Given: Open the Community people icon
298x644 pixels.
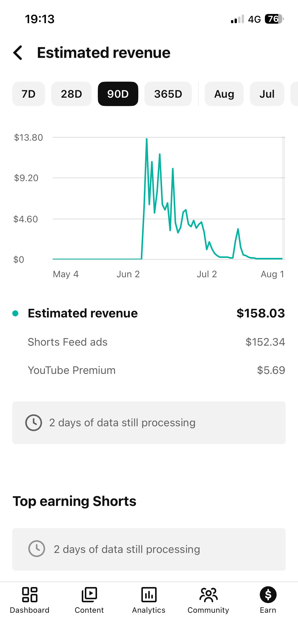Looking at the screenshot, I should pos(209,595).
